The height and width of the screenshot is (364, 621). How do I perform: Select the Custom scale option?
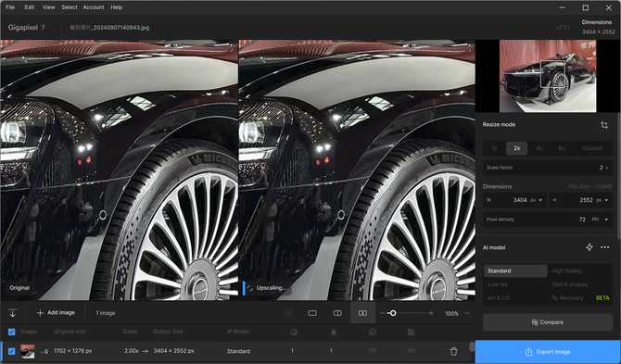[x=592, y=148]
